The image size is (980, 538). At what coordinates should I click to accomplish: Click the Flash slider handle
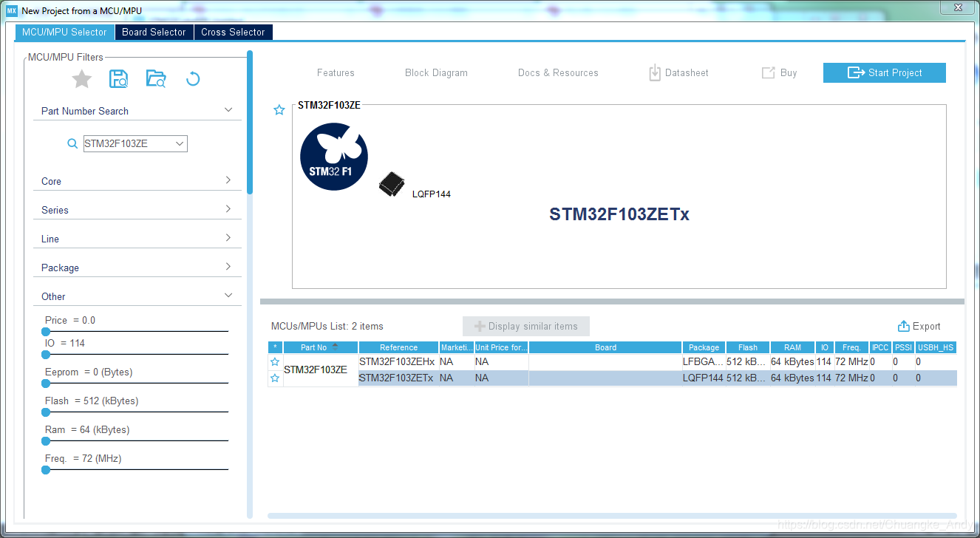(x=46, y=412)
